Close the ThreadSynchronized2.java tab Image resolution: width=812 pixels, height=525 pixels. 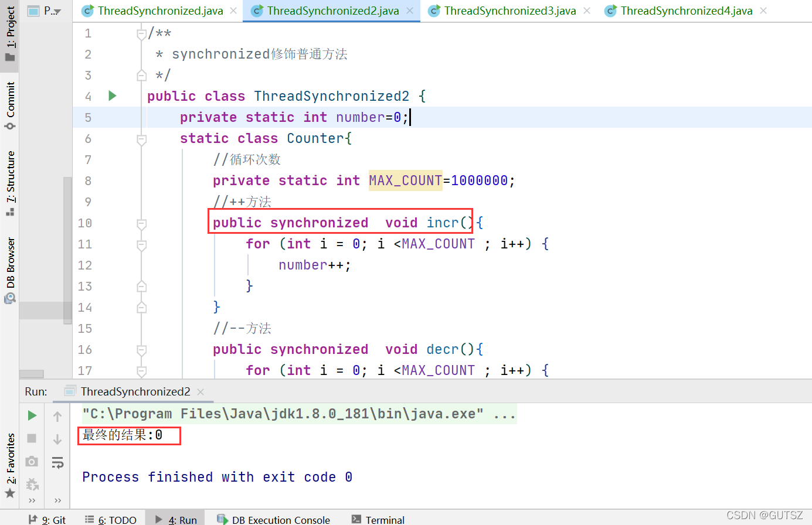point(410,11)
